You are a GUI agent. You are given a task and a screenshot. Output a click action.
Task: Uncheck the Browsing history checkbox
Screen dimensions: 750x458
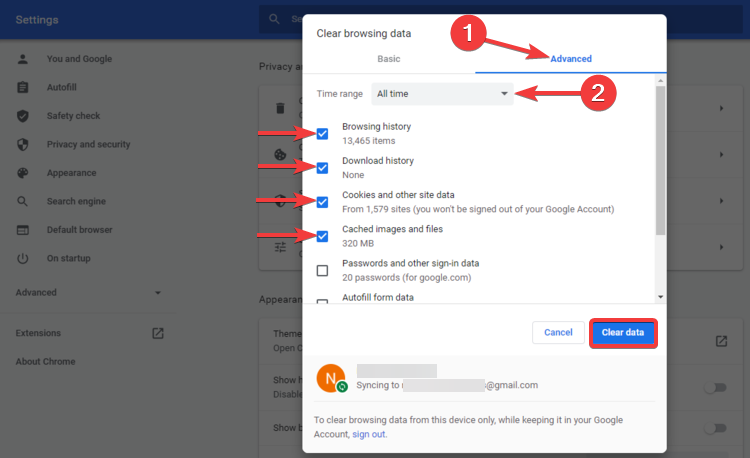pos(322,134)
